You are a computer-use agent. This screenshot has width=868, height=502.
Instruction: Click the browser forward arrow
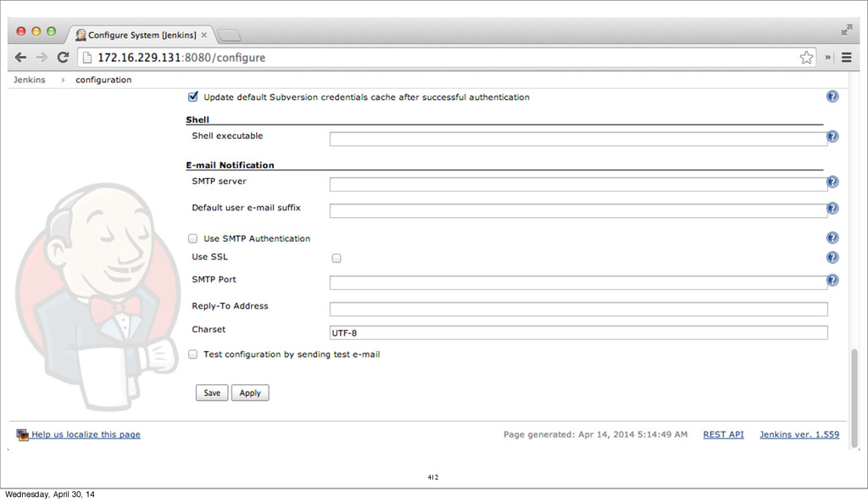[42, 57]
